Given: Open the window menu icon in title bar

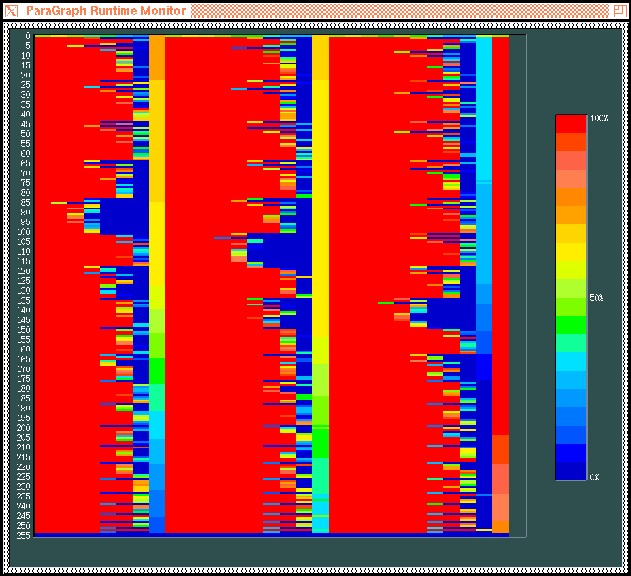Looking at the screenshot, I should 12,10.
